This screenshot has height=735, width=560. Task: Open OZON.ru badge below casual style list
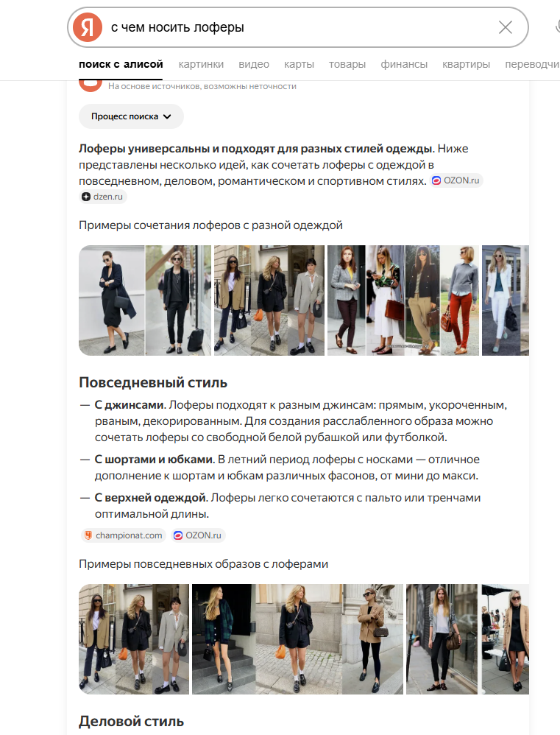pyautogui.click(x=198, y=535)
